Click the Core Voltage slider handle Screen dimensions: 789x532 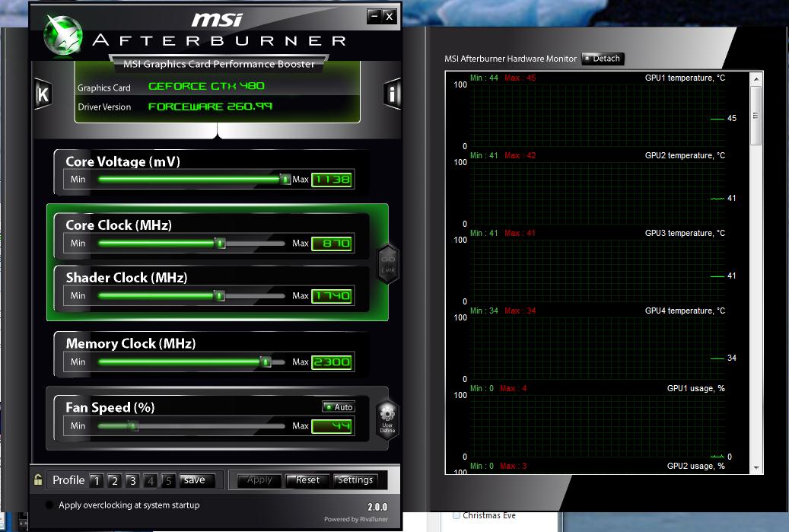click(285, 179)
